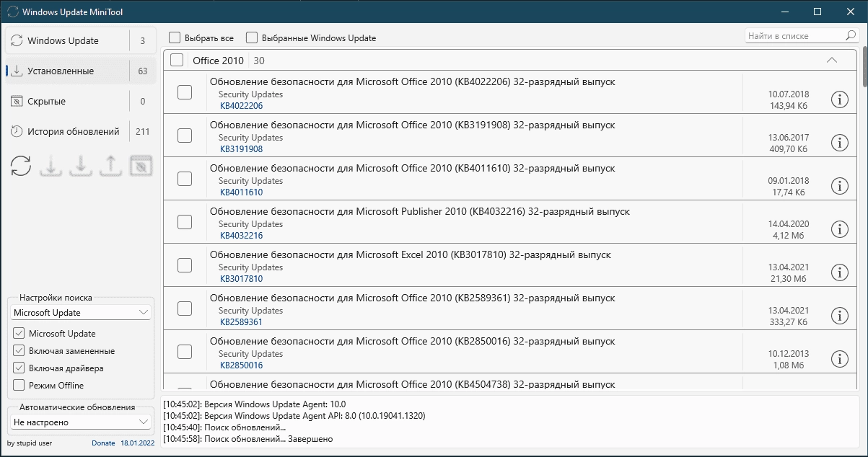Click the magnifier icon in search box
868x457 pixels.
pyautogui.click(x=851, y=35)
